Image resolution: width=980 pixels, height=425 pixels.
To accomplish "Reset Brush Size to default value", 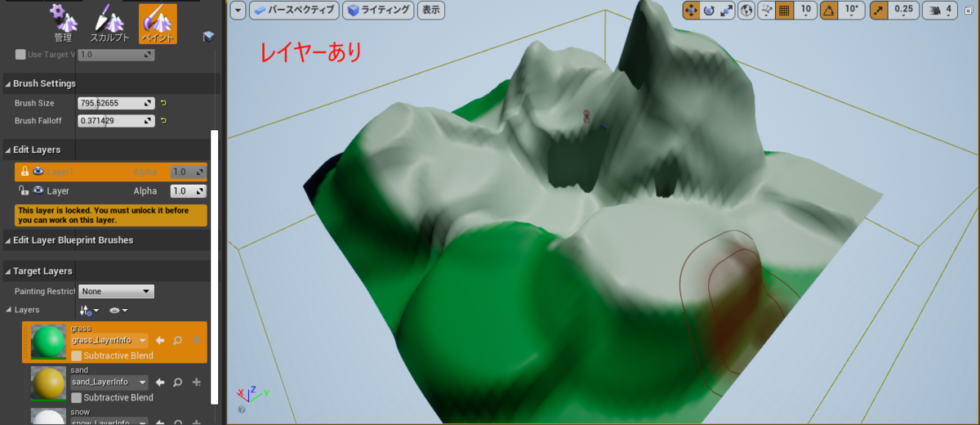I will (163, 103).
